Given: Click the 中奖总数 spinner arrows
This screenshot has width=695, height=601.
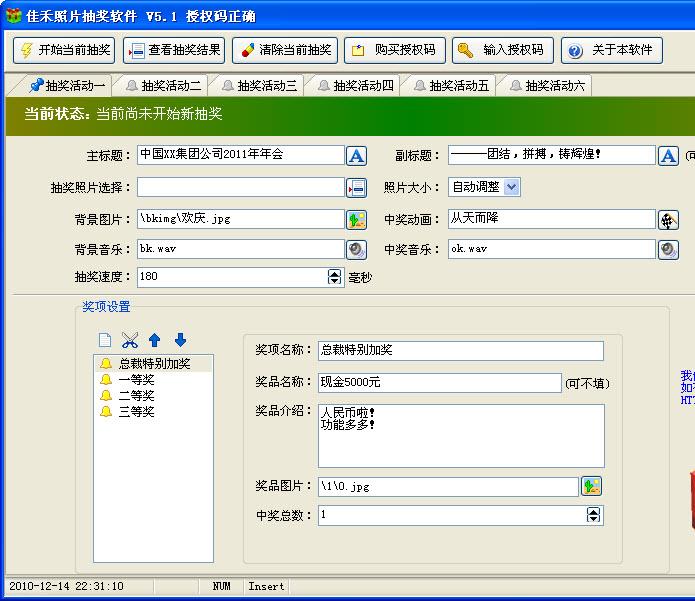Looking at the screenshot, I should point(594,515).
